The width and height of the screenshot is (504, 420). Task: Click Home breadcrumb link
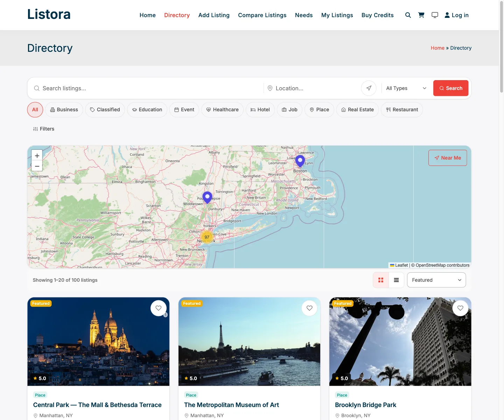coord(437,48)
